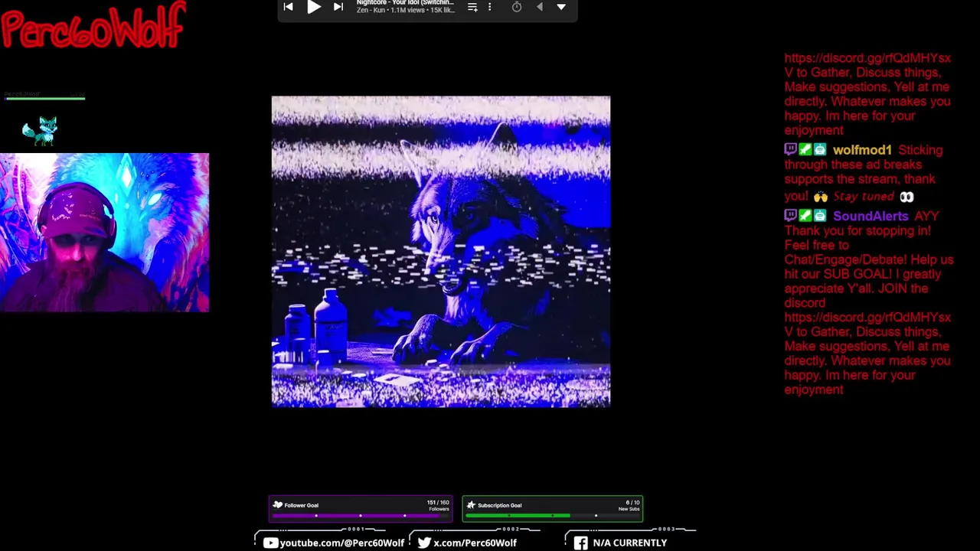Click the N/A CURRENTLY Facebook label
Screen dimensions: 980x551
[x=630, y=543]
